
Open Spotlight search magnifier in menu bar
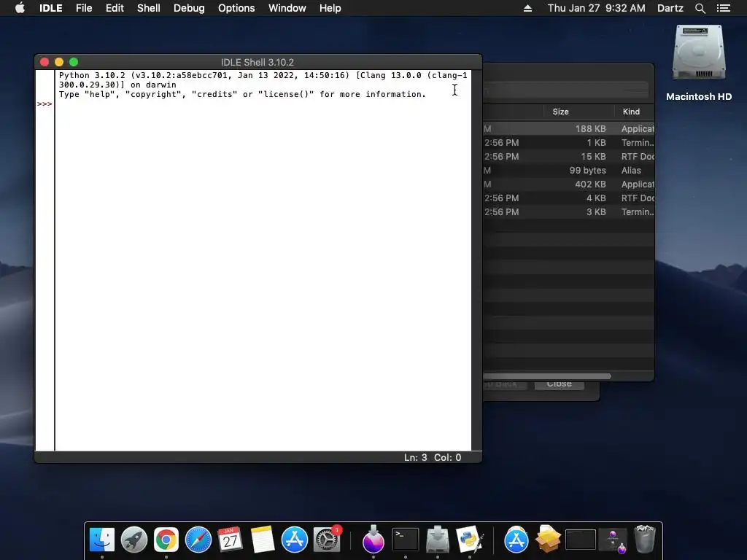coord(700,8)
